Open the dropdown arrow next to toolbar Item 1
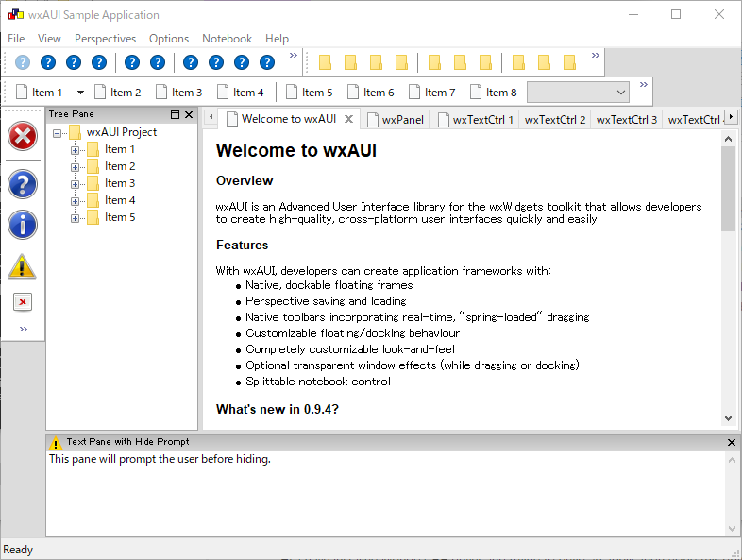Image resolution: width=742 pixels, height=560 pixels. pyautogui.click(x=80, y=93)
